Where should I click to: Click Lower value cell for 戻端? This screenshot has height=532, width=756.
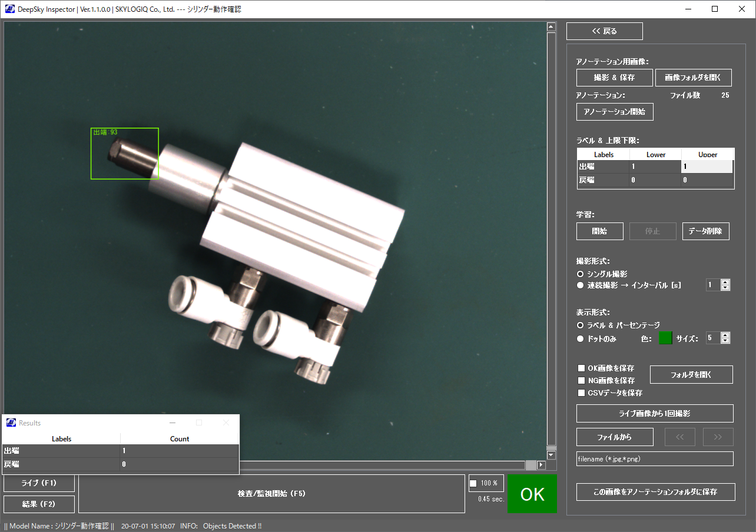(x=656, y=180)
